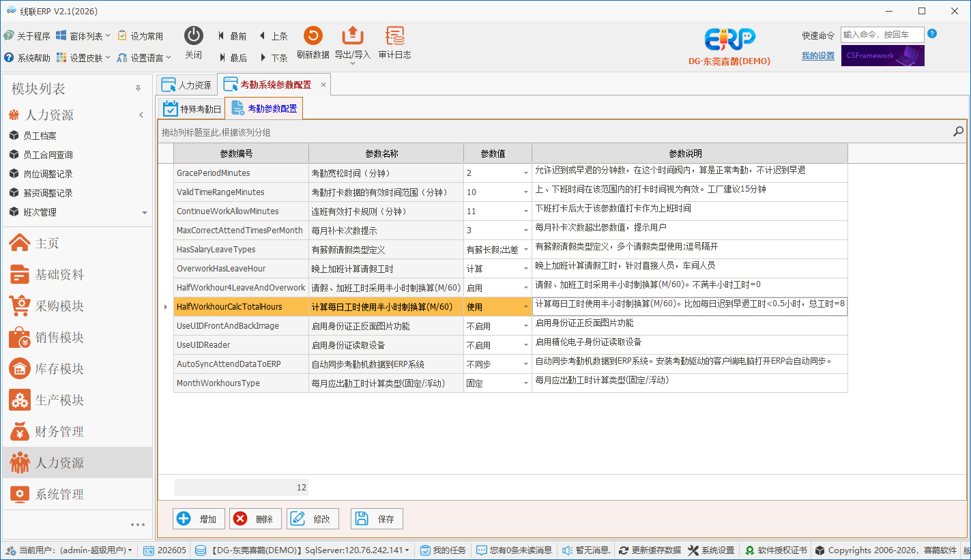This screenshot has width=971, height=560.
Task: Click the CSFramework banner thumbnail
Action: (x=883, y=56)
